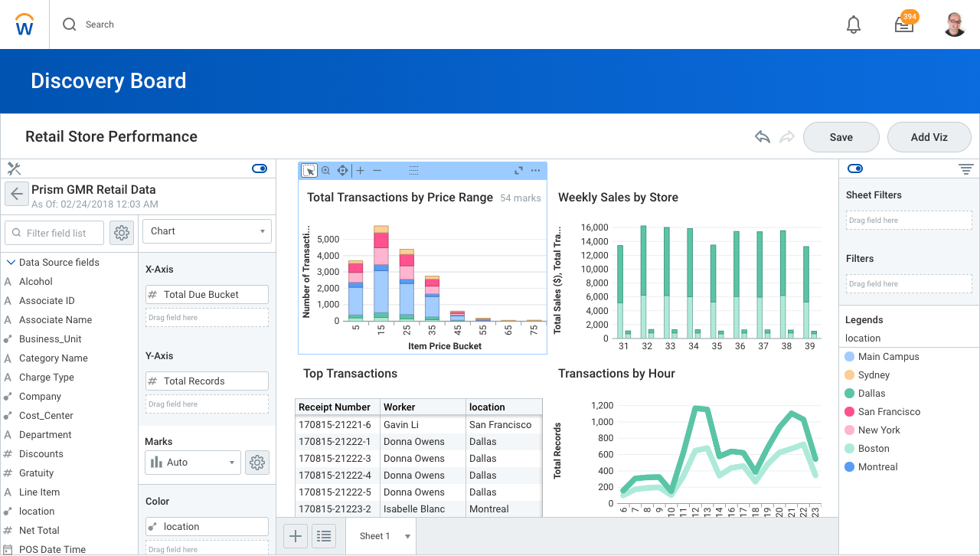Open the Chart type dropdown
Screen dimensions: 980x556
tap(207, 231)
